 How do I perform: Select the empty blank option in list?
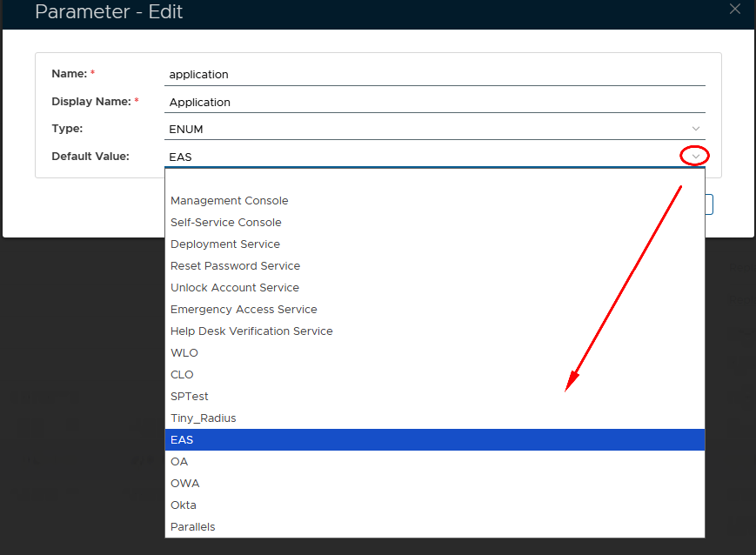434,179
